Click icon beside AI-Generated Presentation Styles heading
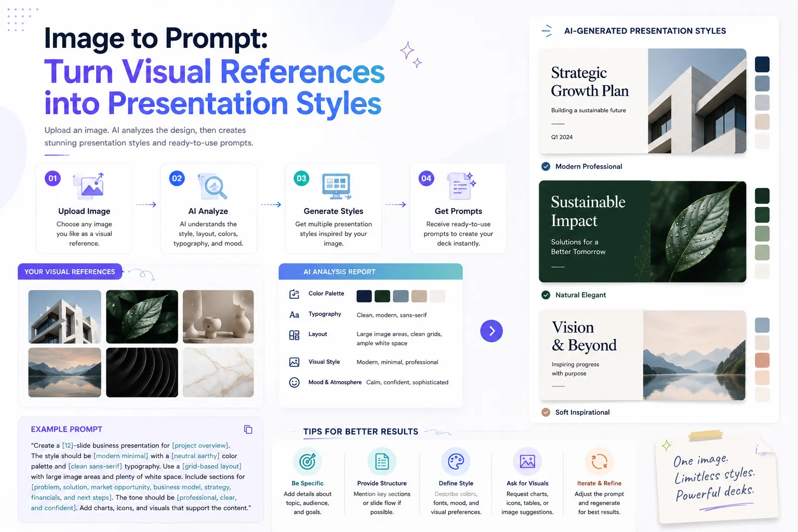798x532 pixels. point(547,31)
